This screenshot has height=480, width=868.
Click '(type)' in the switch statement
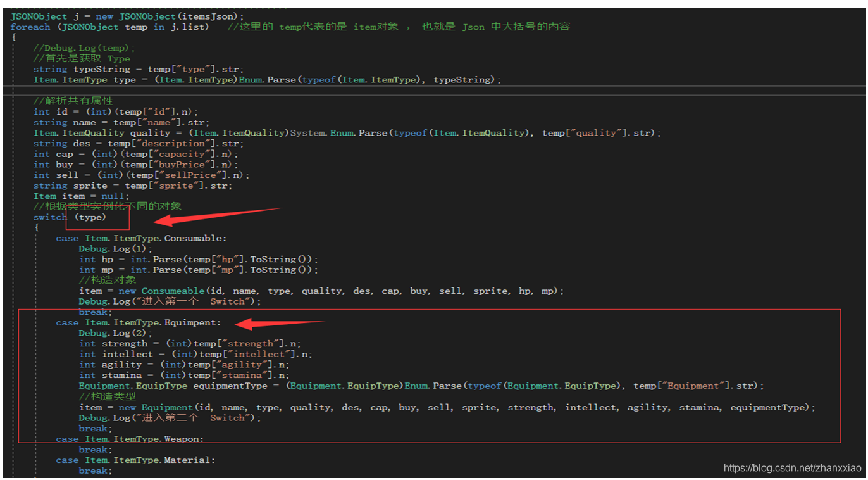[x=90, y=217]
